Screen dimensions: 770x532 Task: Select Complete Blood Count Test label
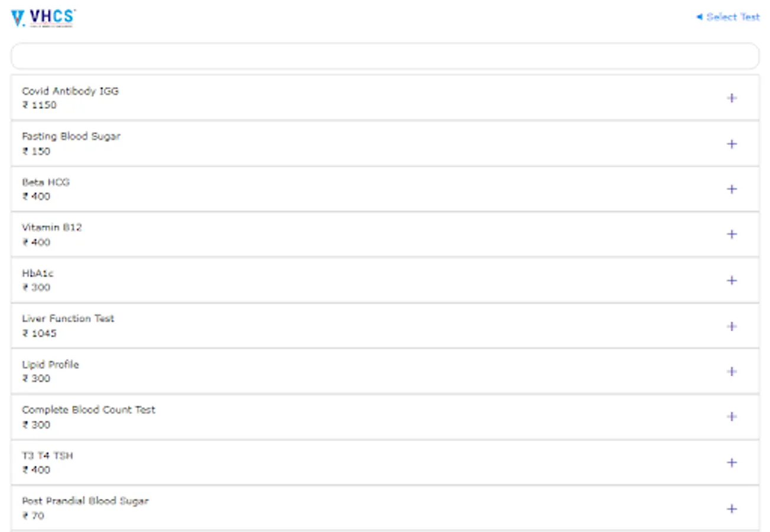pyautogui.click(x=89, y=410)
